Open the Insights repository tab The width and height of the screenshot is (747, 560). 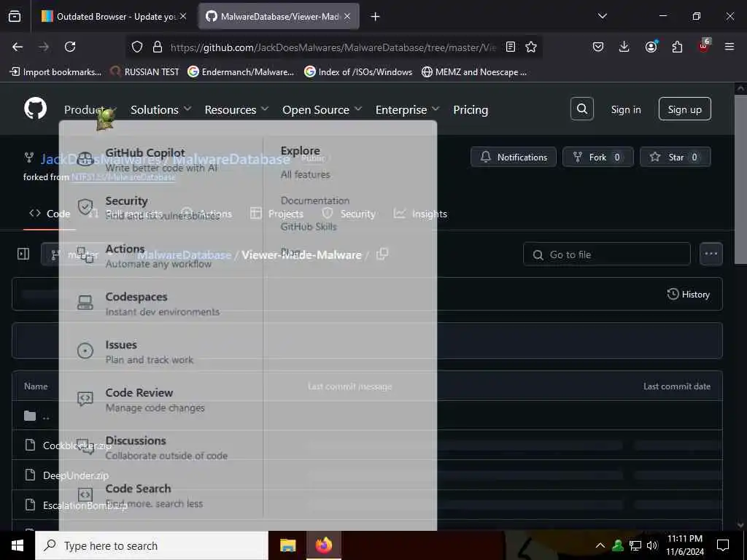[421, 214]
